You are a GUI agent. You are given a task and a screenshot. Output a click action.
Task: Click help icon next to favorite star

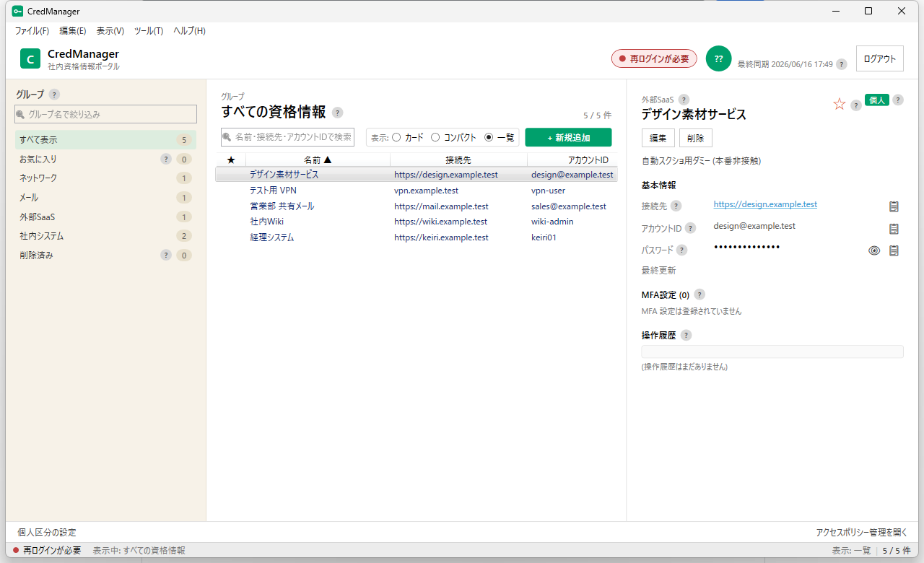[856, 105]
